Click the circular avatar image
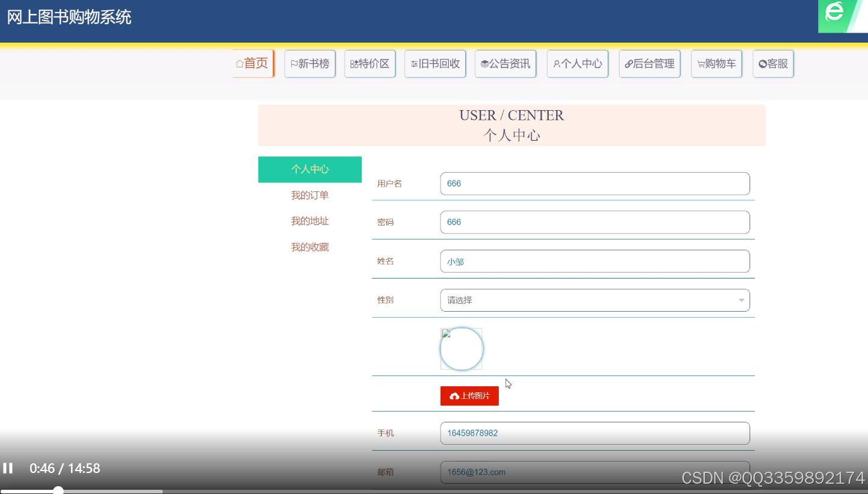Screen dimensions: 868x494 point(461,348)
